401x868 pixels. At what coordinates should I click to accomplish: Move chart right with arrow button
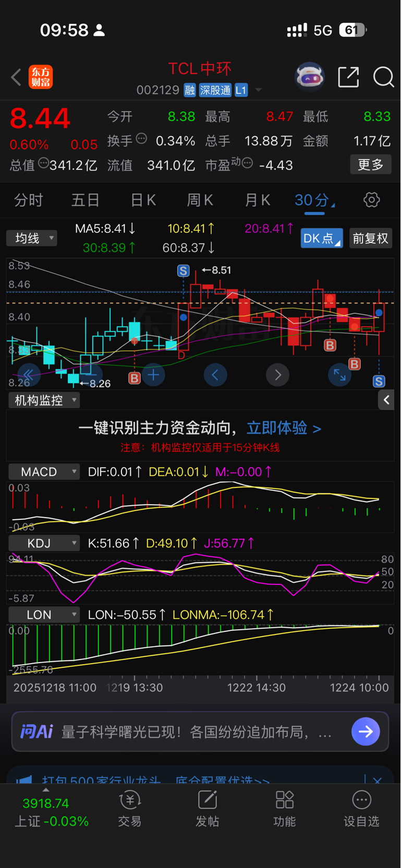[277, 374]
